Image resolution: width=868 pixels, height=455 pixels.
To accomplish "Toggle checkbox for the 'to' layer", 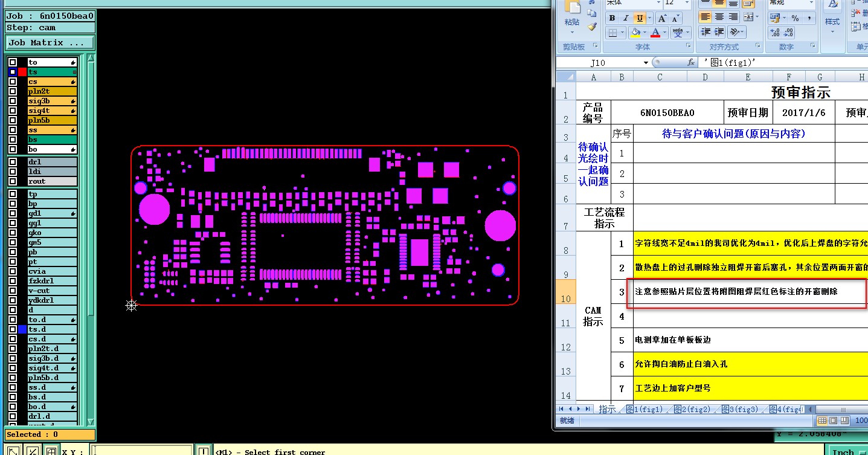I will pos(13,62).
